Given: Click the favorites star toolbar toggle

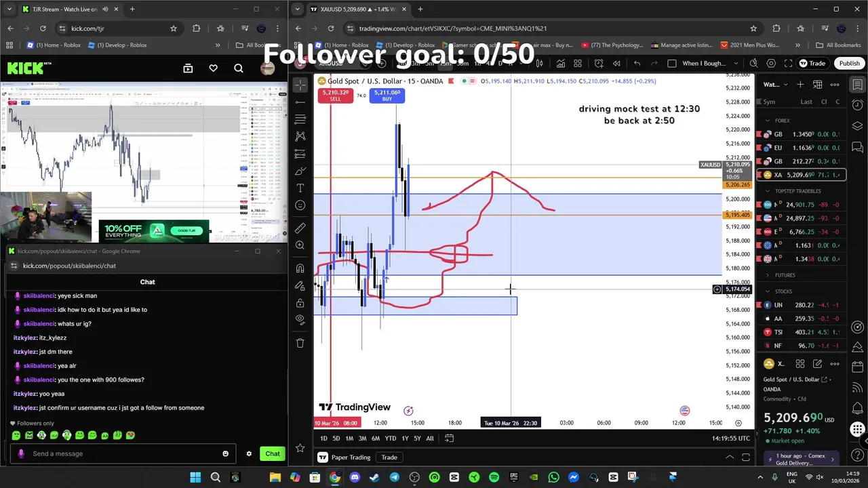Looking at the screenshot, I should tap(300, 448).
